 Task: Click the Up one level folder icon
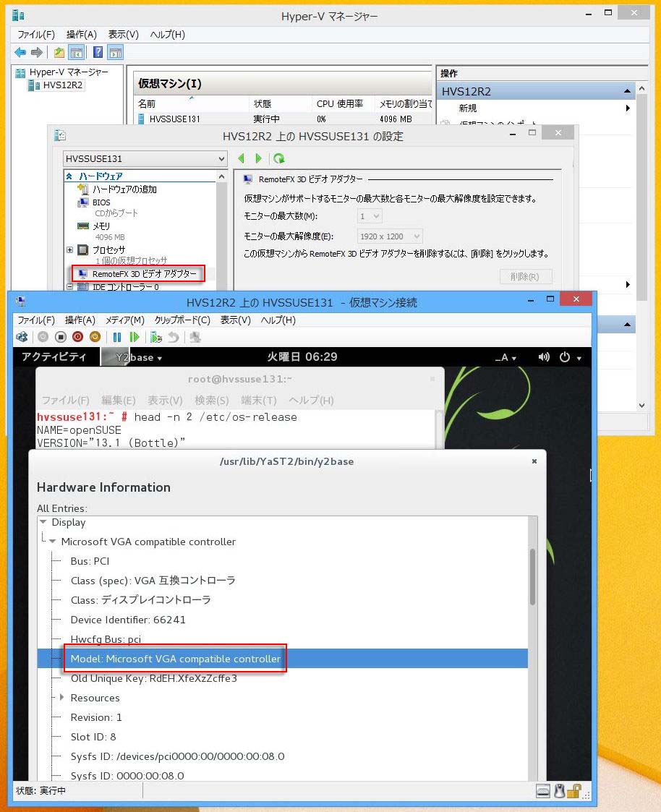point(59,52)
